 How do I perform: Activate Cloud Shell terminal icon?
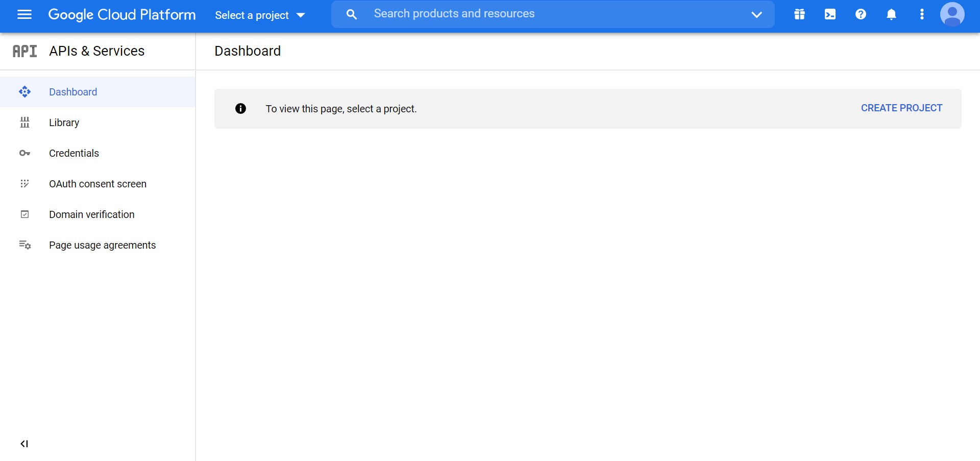pos(830,14)
